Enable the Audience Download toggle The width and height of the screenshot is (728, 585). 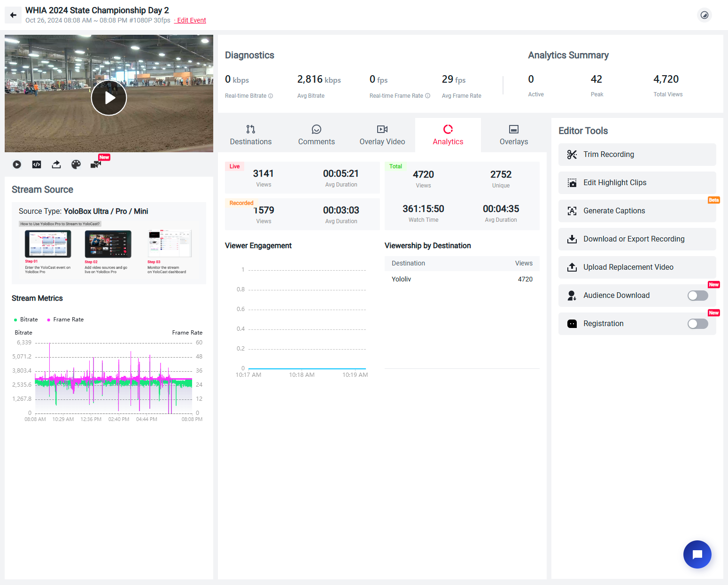[x=697, y=295]
